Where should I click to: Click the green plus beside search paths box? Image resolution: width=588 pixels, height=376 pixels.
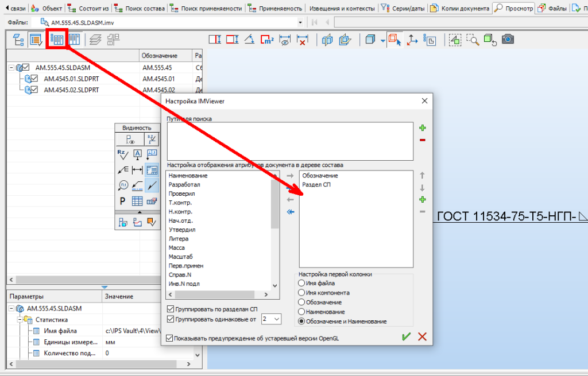423,128
